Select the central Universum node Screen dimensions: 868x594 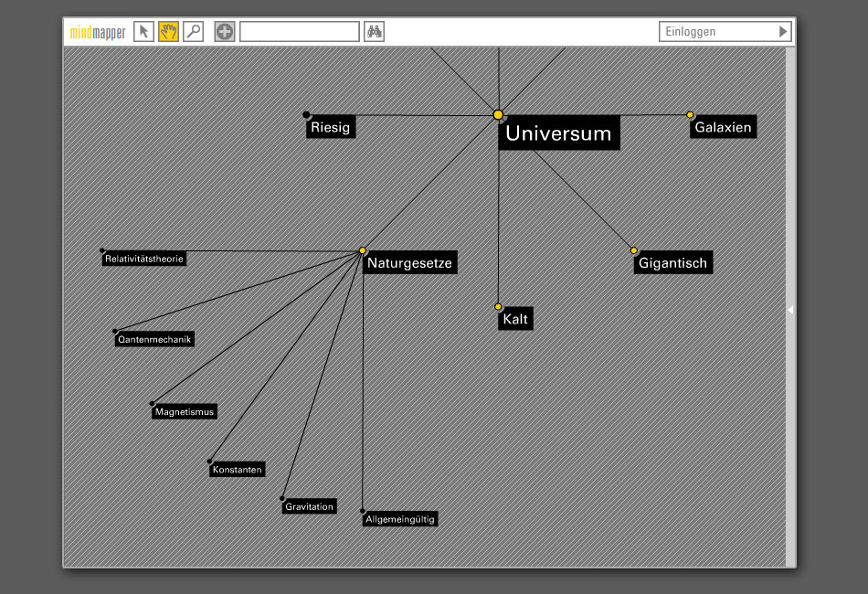pos(558,133)
